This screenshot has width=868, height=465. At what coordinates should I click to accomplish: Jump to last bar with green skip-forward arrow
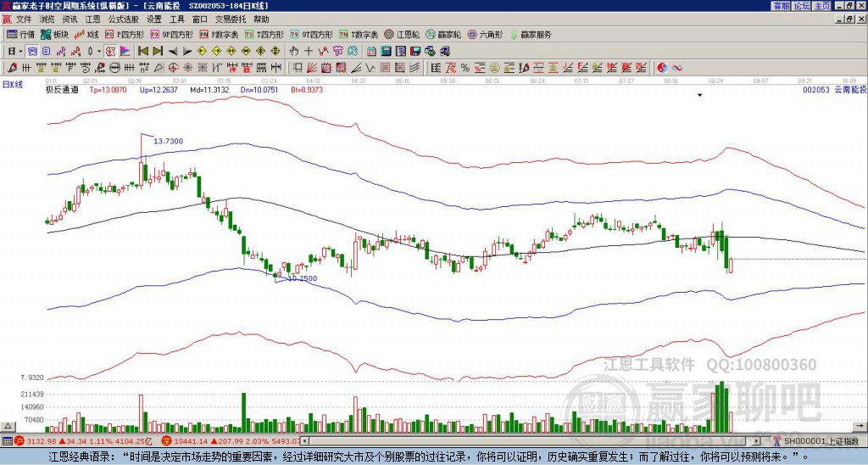tap(158, 52)
